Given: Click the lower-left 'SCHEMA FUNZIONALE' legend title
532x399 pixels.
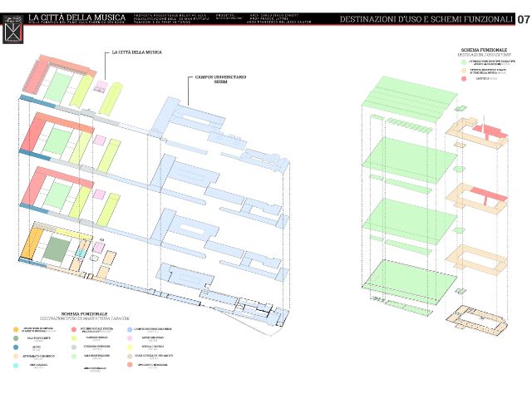Looking at the screenshot, I should coord(85,314).
